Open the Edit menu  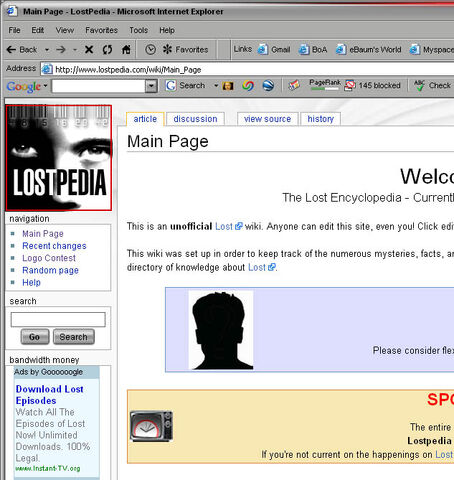pos(38,30)
